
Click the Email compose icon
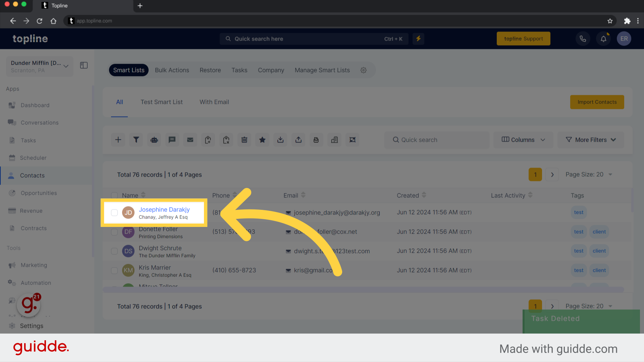190,140
